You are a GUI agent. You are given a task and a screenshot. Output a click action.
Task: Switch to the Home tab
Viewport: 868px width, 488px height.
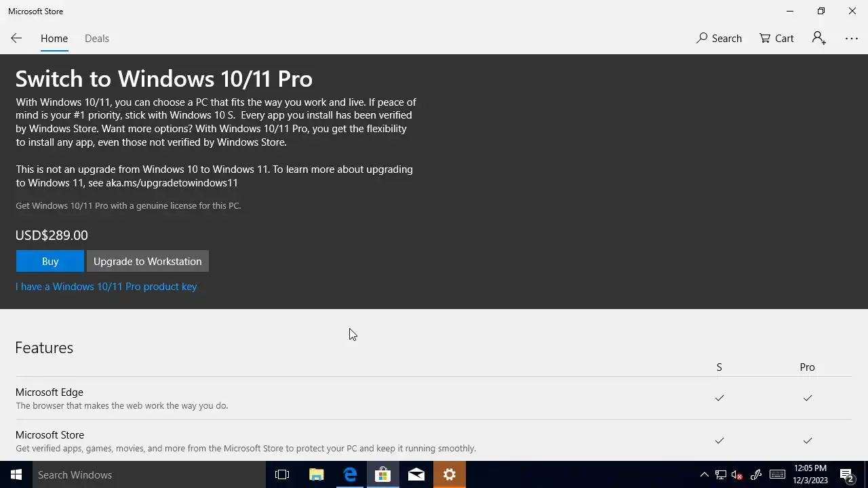[54, 39]
